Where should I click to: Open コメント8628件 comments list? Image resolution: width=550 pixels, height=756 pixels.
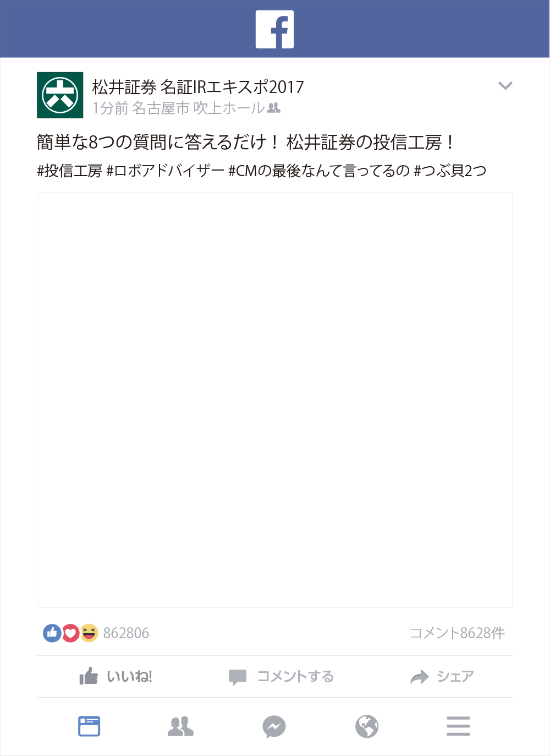pos(457,633)
